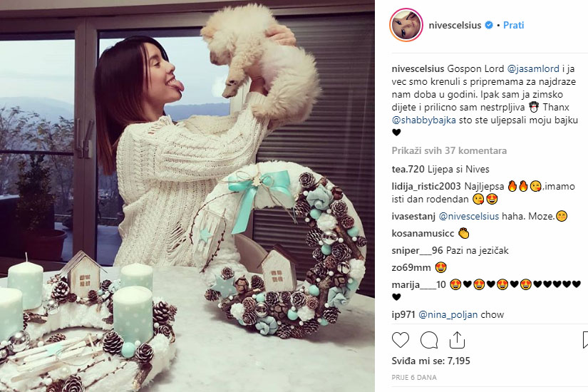Share the post with the upload arrow icon

pyautogui.click(x=457, y=340)
